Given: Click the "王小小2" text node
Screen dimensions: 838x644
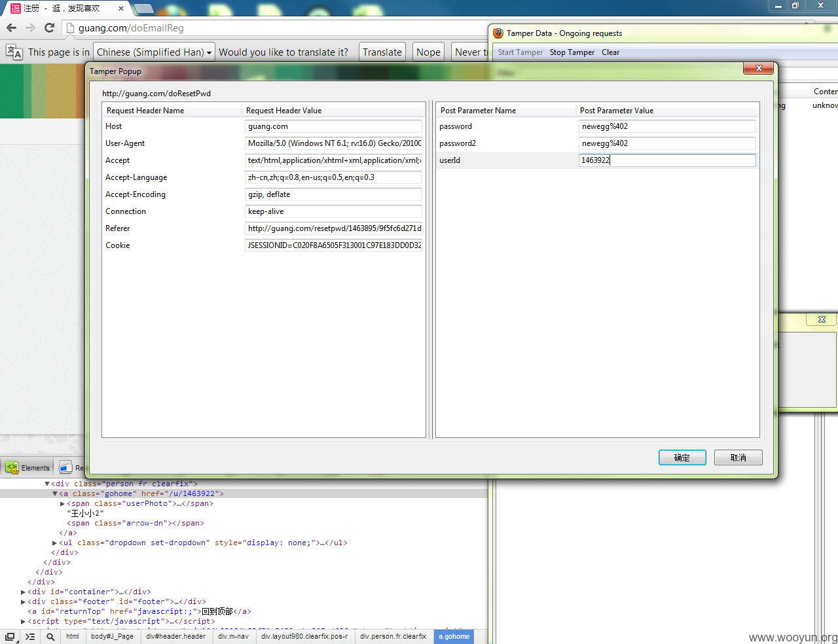Looking at the screenshot, I should coord(86,513).
